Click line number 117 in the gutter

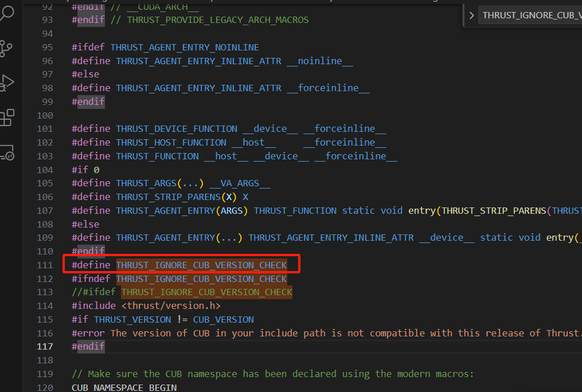pyautogui.click(x=45, y=346)
